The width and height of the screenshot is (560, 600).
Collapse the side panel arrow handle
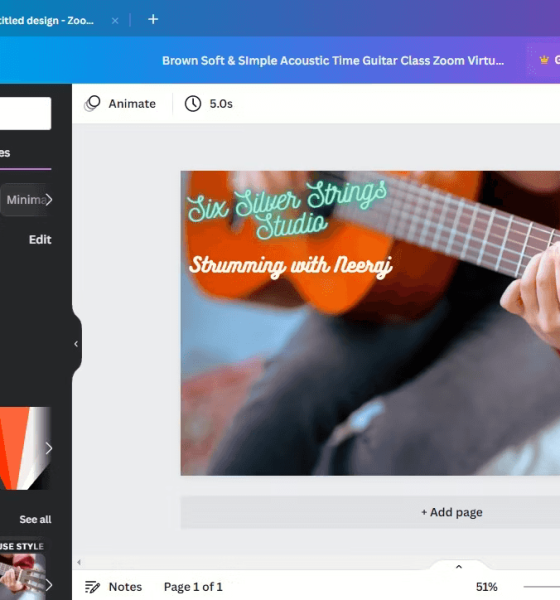(76, 344)
